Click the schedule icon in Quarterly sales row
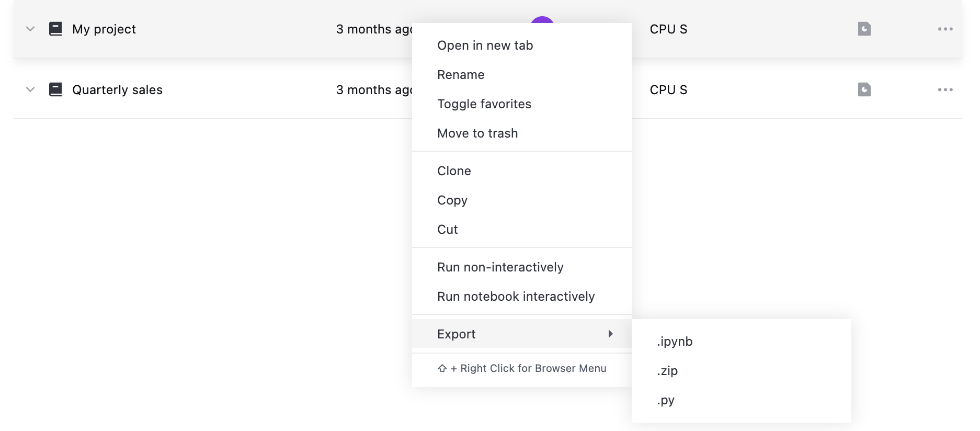This screenshot has height=431, width=980. 864,89
